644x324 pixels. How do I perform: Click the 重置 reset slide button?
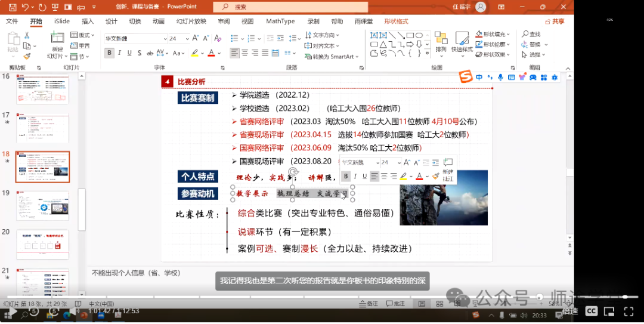coord(80,45)
